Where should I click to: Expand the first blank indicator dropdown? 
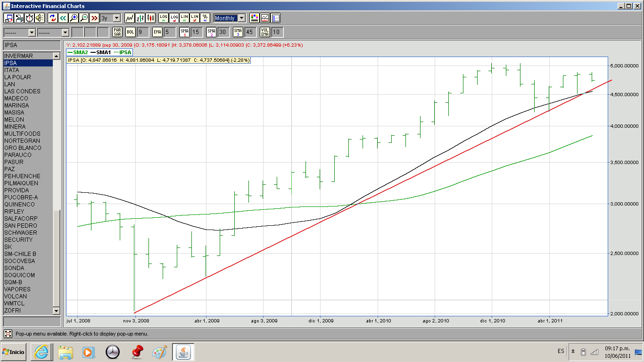click(32, 33)
